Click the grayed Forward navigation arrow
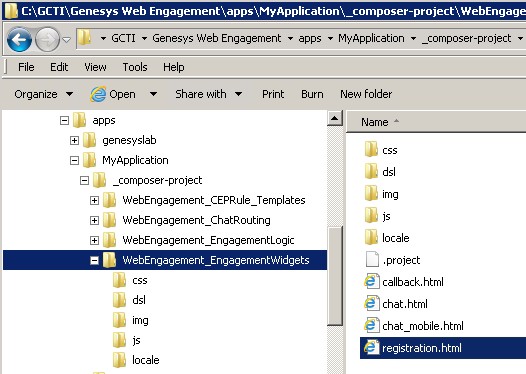Viewport: 526px width, 374px height. click(x=47, y=40)
